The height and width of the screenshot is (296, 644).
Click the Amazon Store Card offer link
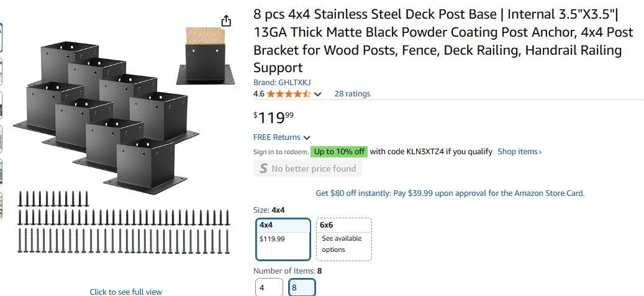coord(450,193)
